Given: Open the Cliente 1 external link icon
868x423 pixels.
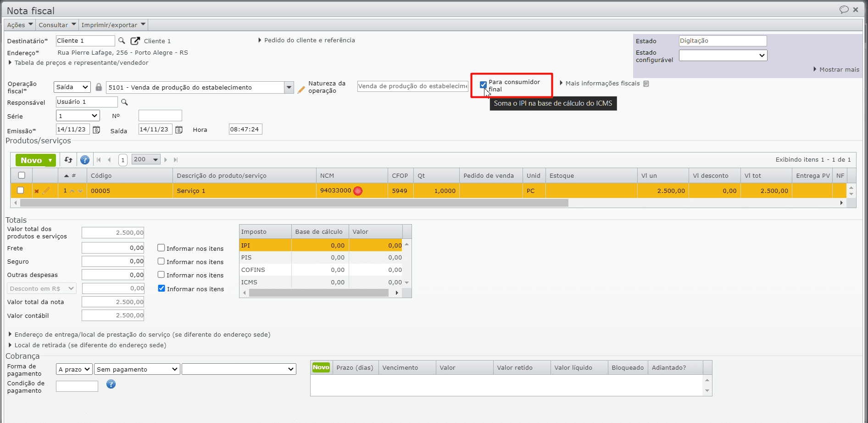Looking at the screenshot, I should (135, 41).
